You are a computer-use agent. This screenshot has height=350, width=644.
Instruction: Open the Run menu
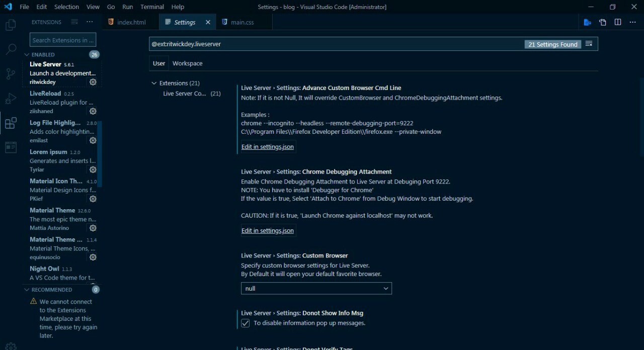(x=128, y=7)
